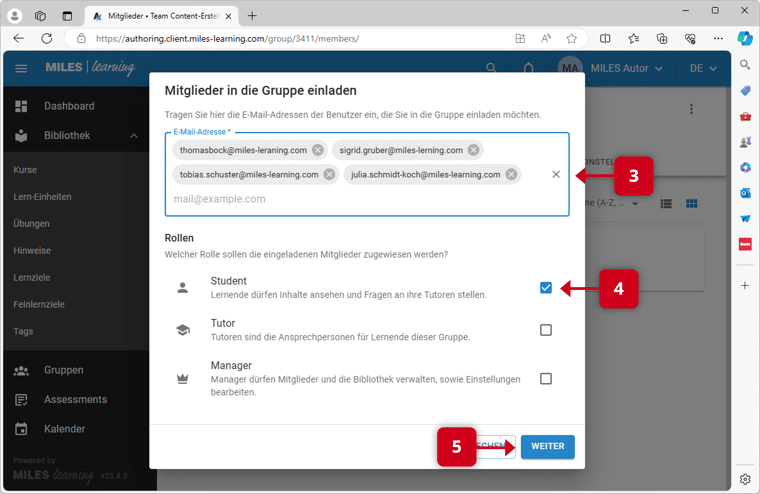Uncheck the Student role checkbox

(x=546, y=288)
